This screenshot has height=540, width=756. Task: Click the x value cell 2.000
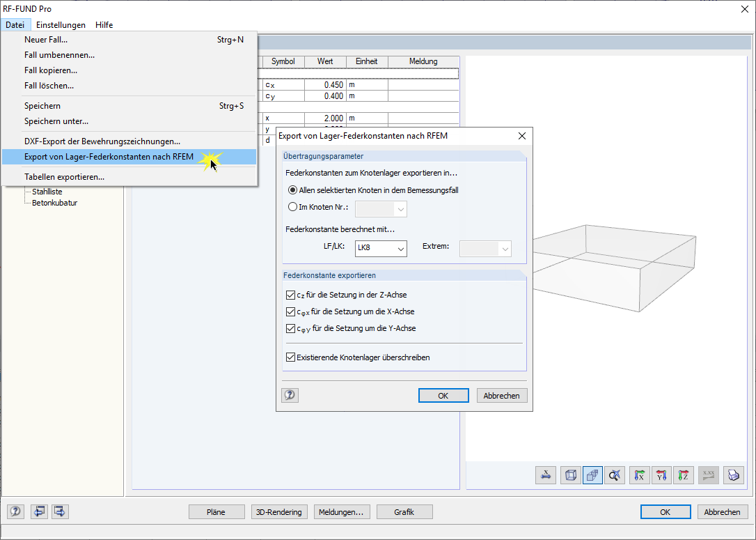point(326,118)
